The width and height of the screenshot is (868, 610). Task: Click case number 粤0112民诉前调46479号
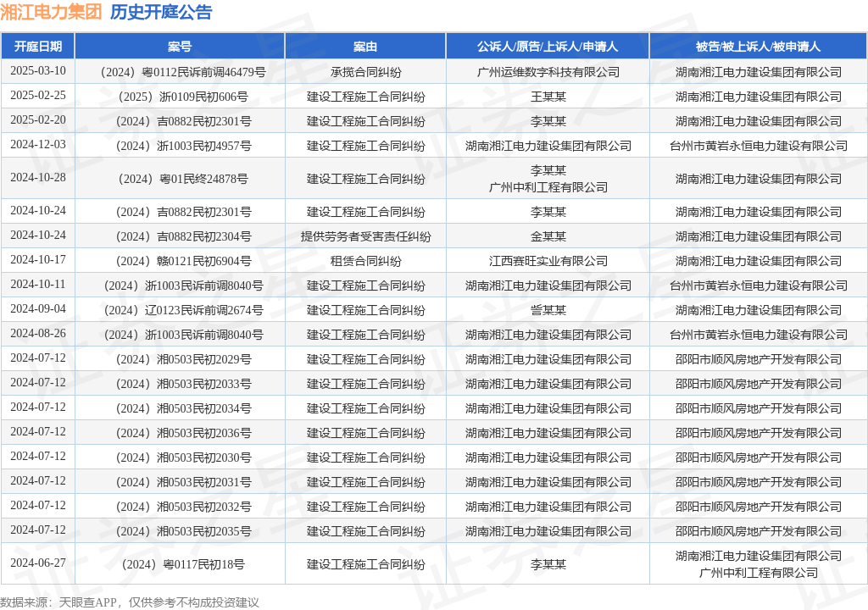(x=183, y=72)
